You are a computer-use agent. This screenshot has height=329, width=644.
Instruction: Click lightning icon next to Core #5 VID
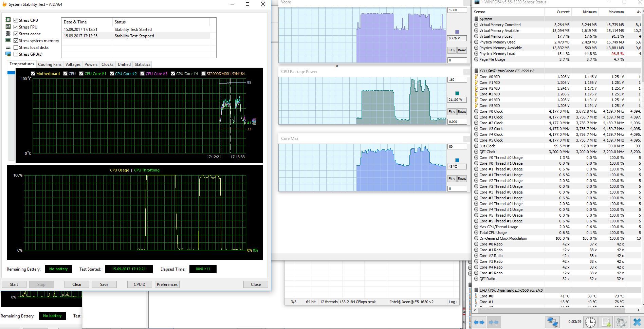coord(476,106)
